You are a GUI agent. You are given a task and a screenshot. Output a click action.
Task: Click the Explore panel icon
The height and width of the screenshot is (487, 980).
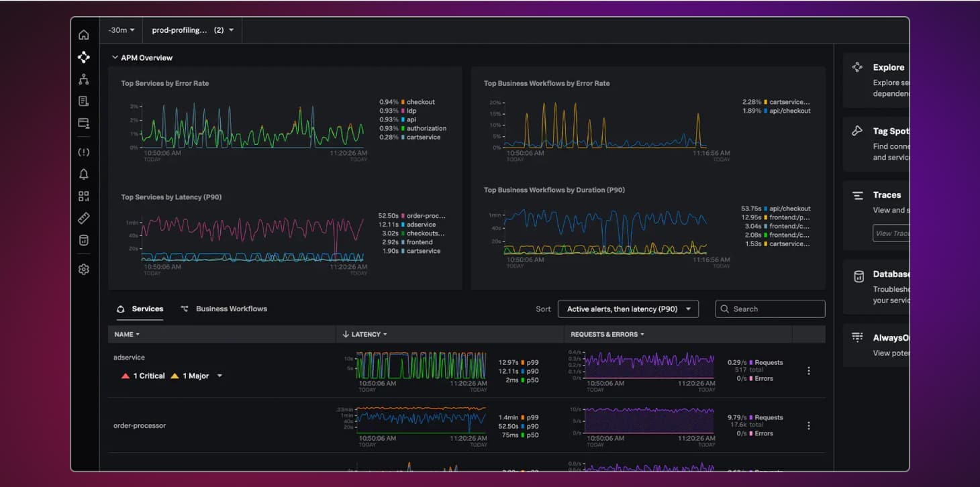pos(857,67)
